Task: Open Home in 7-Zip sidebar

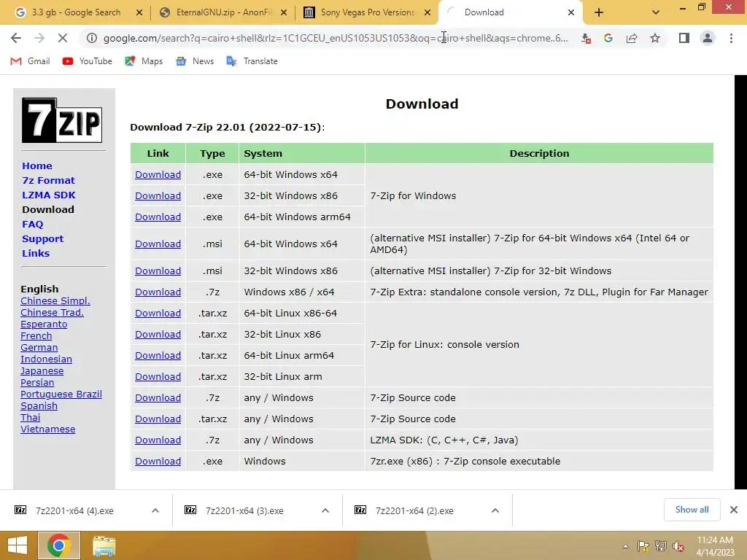Action: point(37,166)
